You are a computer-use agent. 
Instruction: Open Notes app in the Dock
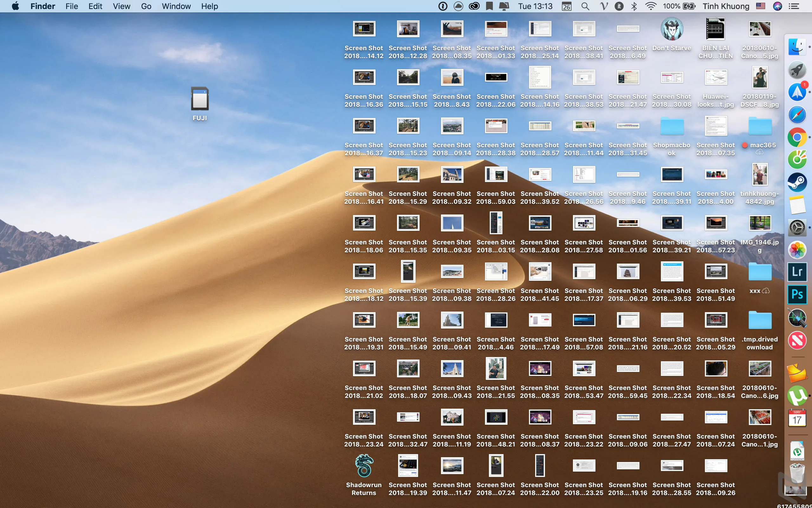(x=797, y=204)
